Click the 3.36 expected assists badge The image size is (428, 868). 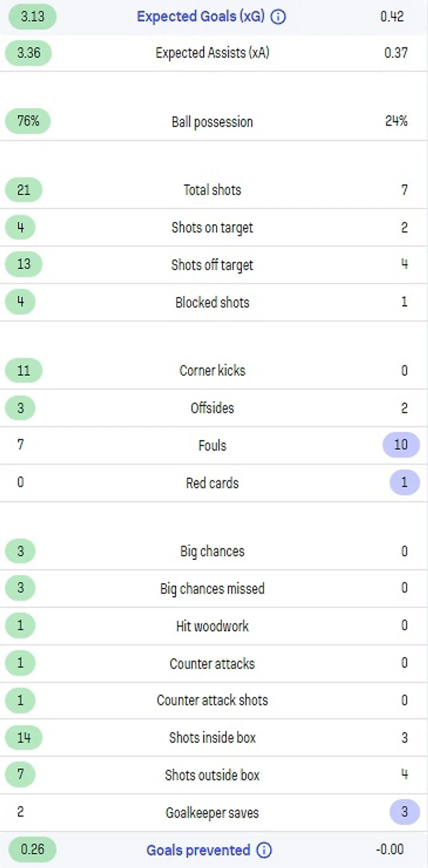point(29,53)
